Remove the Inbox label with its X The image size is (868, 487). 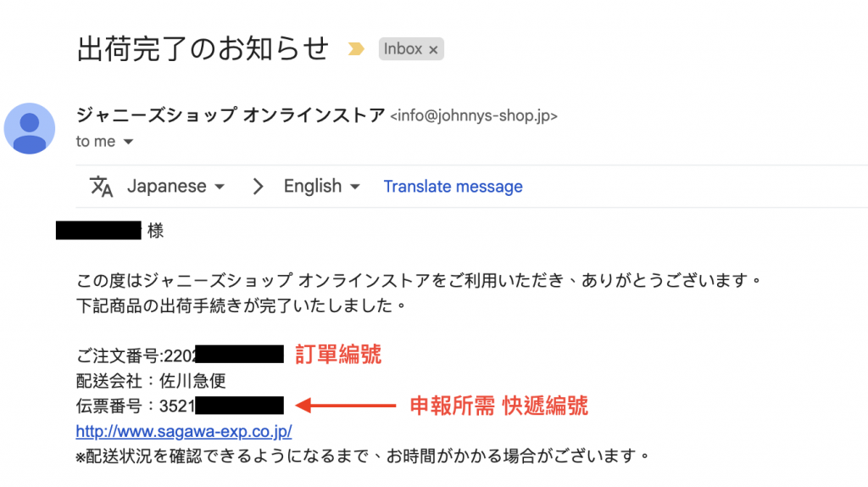(433, 49)
